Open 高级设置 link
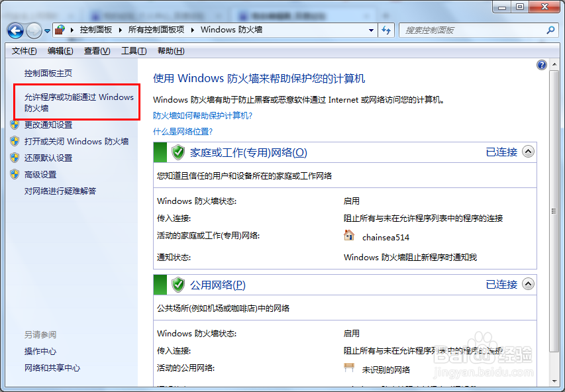The height and width of the screenshot is (392, 565). coord(40,174)
